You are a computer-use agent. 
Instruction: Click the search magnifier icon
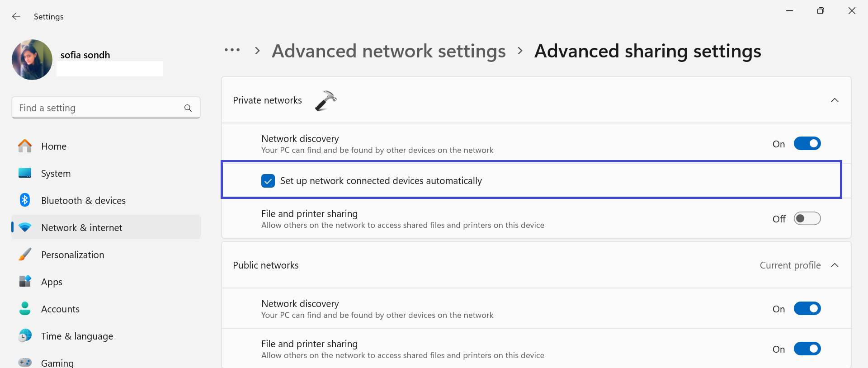tap(188, 108)
